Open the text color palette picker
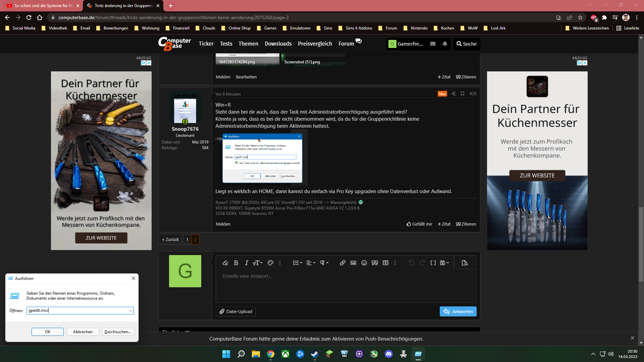Viewport: 644px width, 362px height. point(270,263)
